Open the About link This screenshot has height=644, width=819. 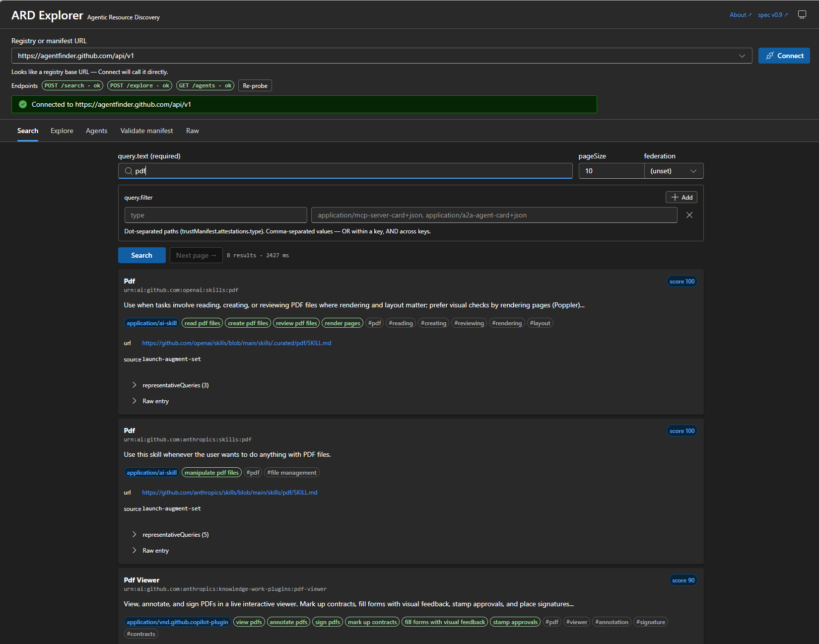tap(741, 15)
